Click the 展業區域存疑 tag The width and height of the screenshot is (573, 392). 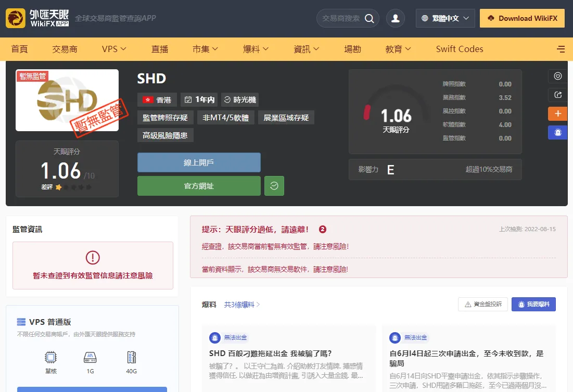pyautogui.click(x=286, y=118)
